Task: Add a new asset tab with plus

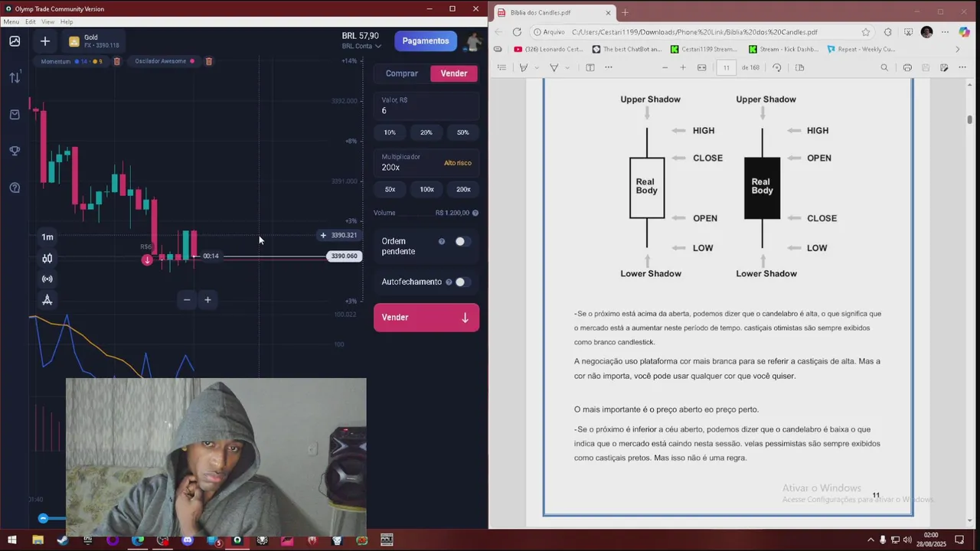Action: click(x=45, y=41)
